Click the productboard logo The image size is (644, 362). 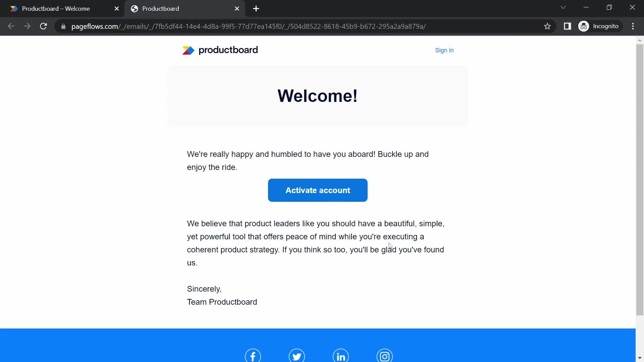coord(220,50)
